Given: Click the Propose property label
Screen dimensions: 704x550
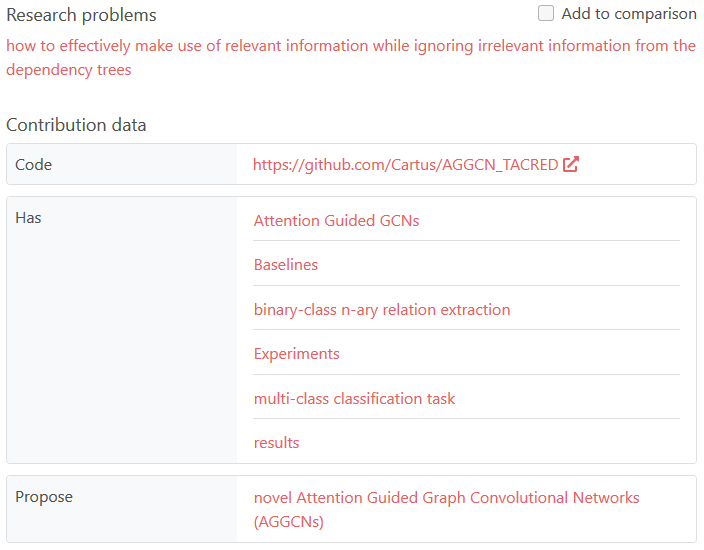Looking at the screenshot, I should pyautogui.click(x=44, y=497).
